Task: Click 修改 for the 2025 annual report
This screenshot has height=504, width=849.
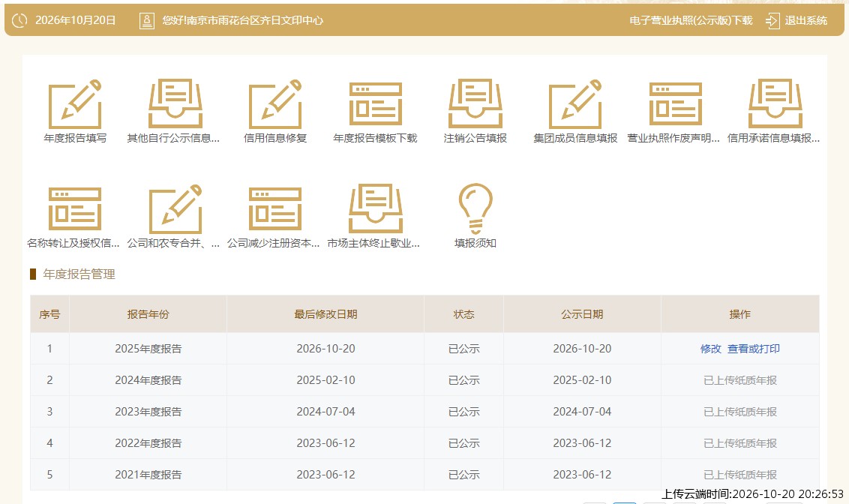Action: pos(710,349)
